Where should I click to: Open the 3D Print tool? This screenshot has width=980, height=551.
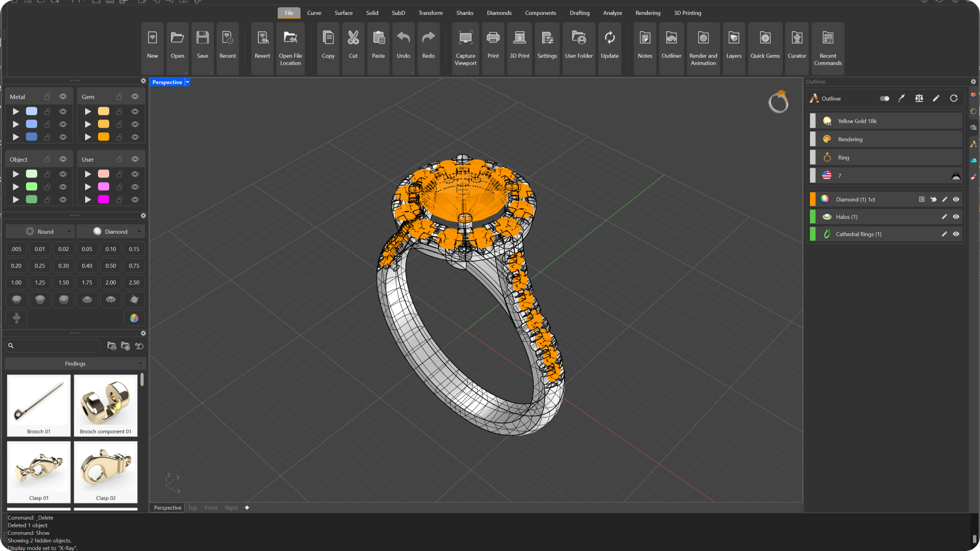(519, 38)
